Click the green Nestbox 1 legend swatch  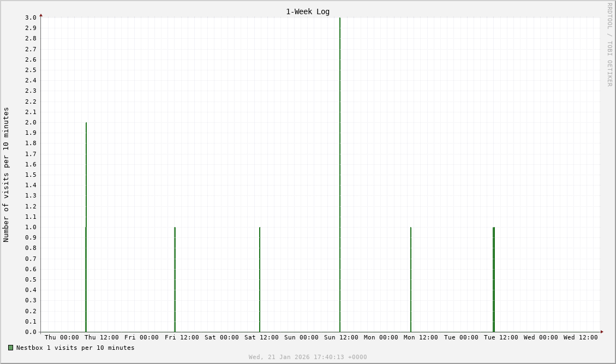click(10, 348)
